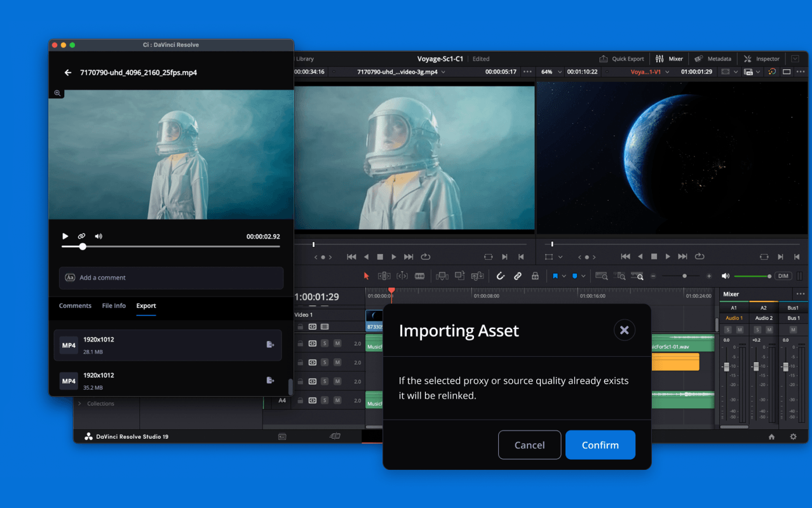Switch to the Comments tab
Image resolution: width=812 pixels, height=508 pixels.
coord(75,306)
